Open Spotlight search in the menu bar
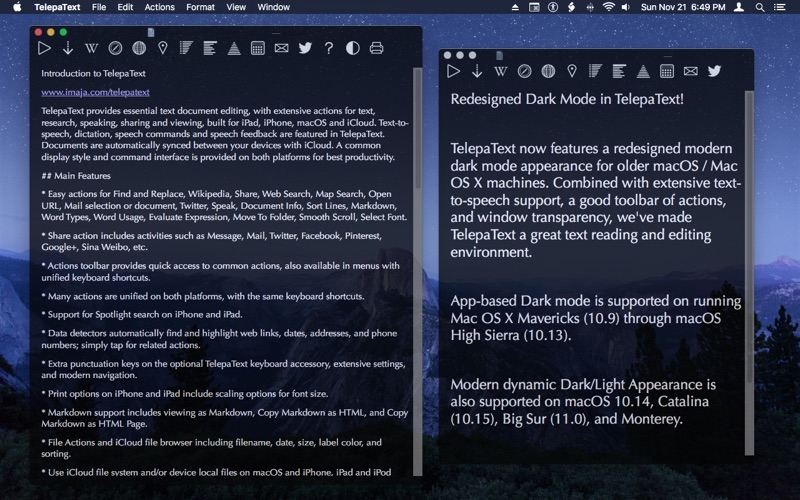Viewport: 800px width, 500px height. (760, 7)
